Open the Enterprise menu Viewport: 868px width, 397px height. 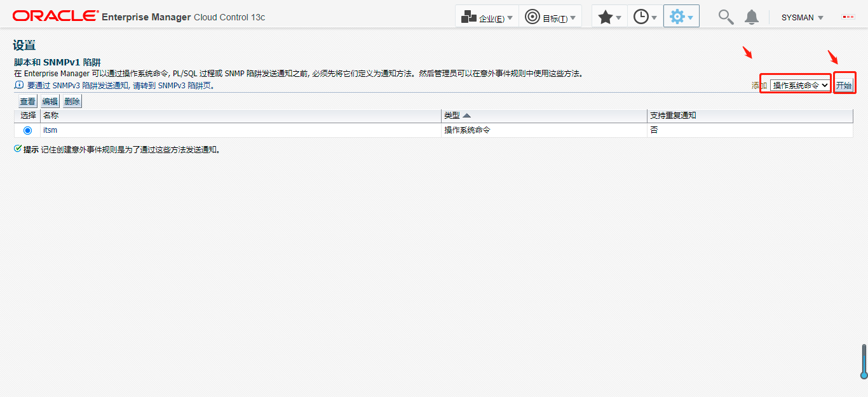coord(487,17)
